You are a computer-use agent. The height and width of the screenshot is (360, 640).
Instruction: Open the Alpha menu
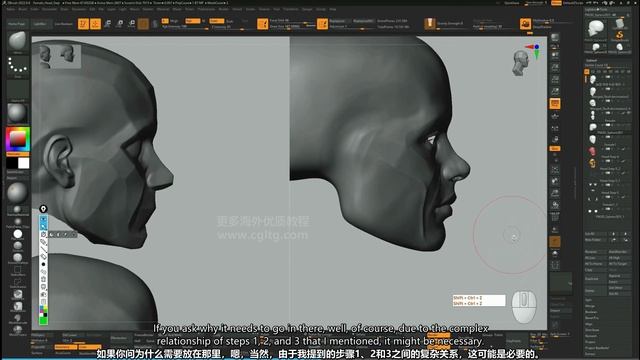click(x=11, y=9)
